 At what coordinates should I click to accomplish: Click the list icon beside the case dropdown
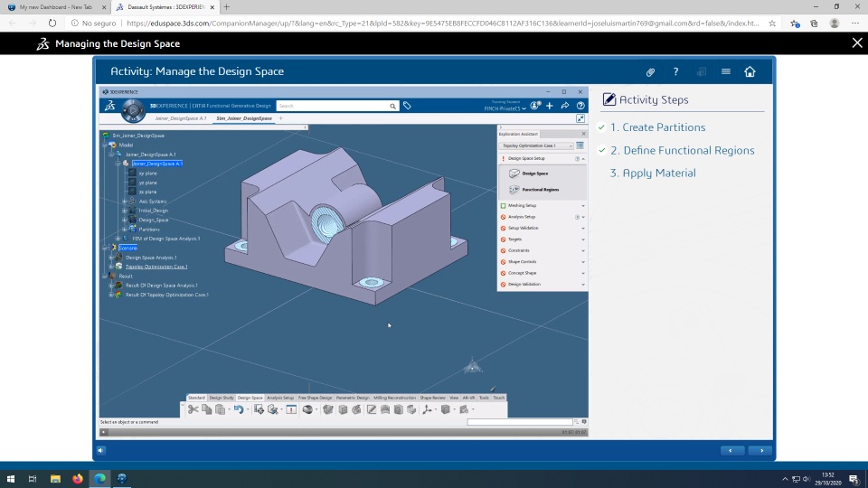(x=580, y=145)
